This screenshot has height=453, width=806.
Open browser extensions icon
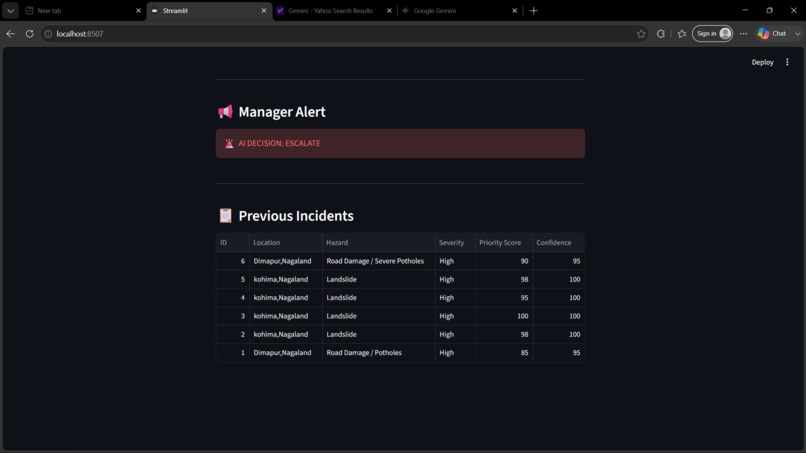point(661,34)
